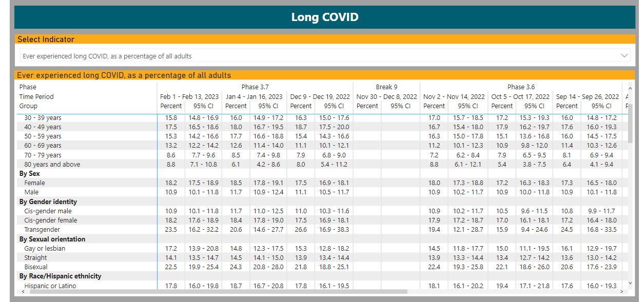Click the Time Period header label

tap(36, 96)
